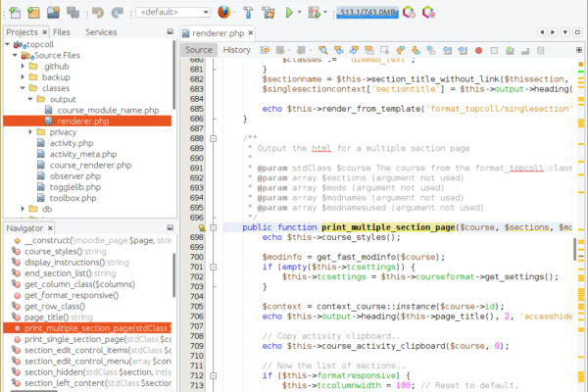The width and height of the screenshot is (588, 392).
Task: Click the Firefox browser icon
Action: coord(223,13)
